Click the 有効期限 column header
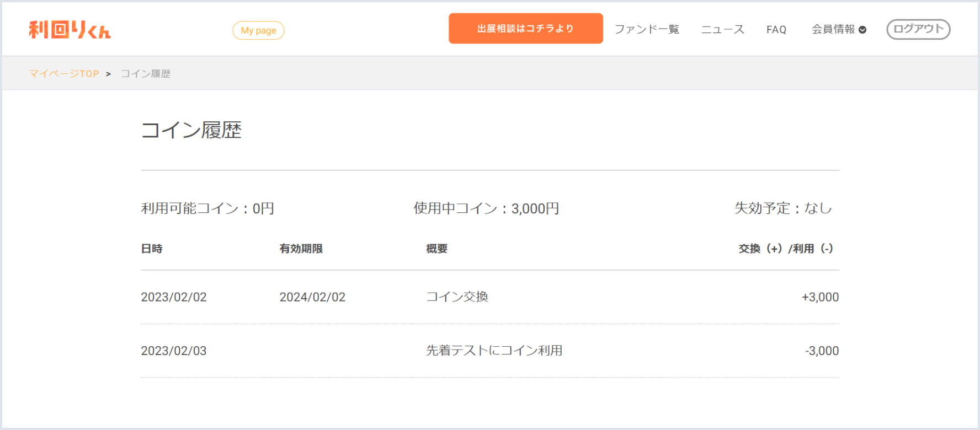Viewport: 980px width, 430px height. [x=301, y=249]
